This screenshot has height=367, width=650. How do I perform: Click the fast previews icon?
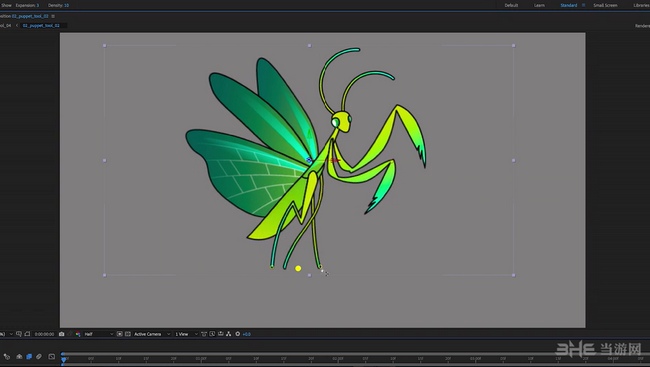coord(212,334)
